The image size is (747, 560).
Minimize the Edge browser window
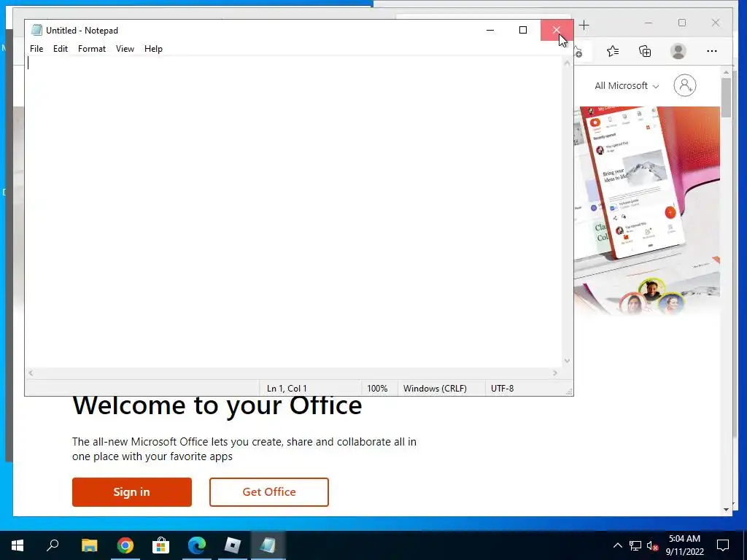[x=649, y=23]
